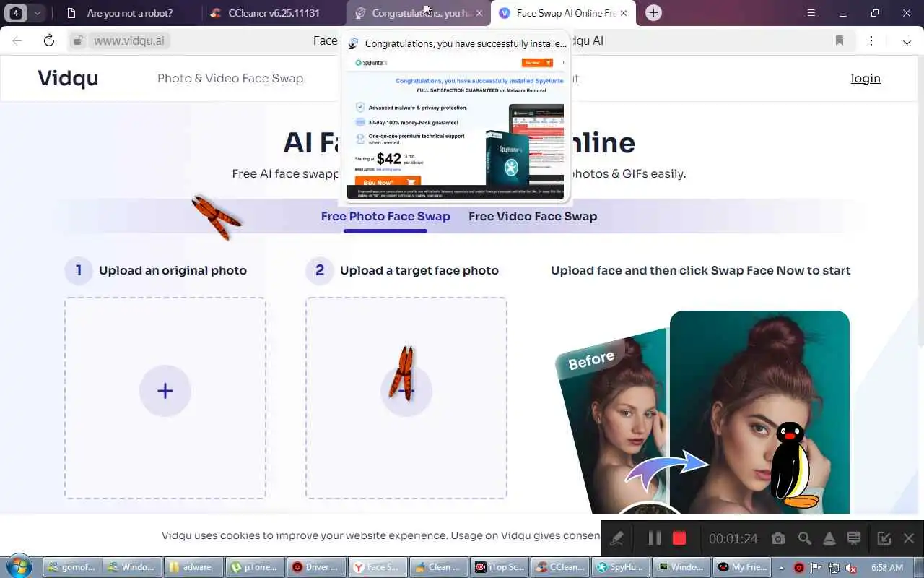
Task: Open the browser hamburger menu
Action: tap(811, 13)
